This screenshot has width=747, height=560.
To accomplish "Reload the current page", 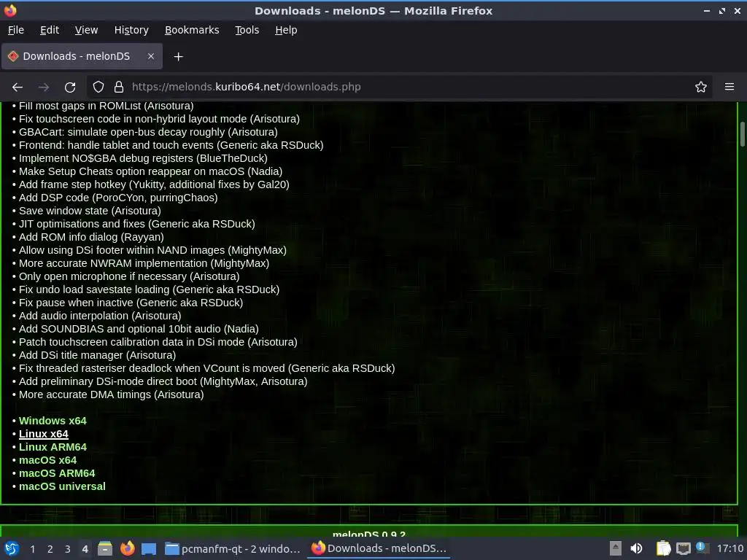I will pos(70,87).
